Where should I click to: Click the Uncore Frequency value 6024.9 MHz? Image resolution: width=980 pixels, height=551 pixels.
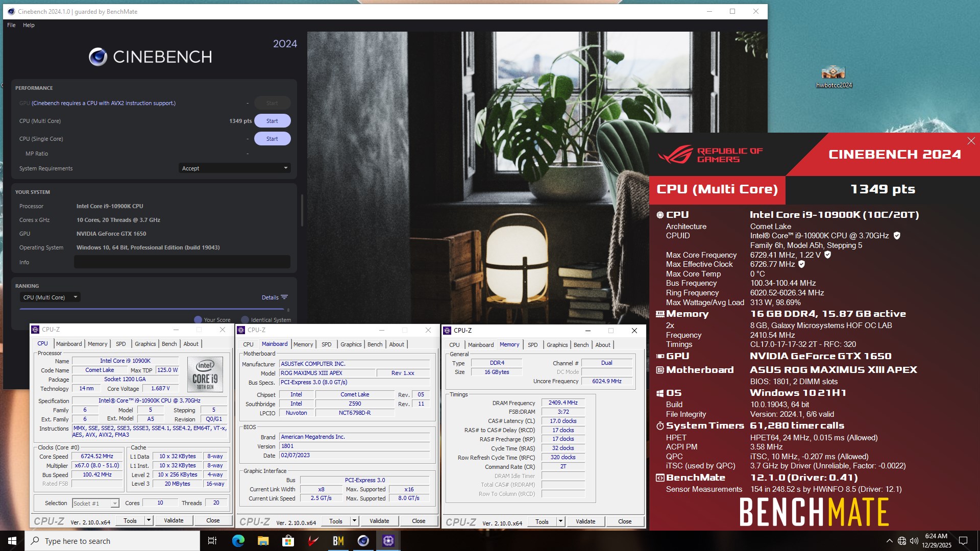click(606, 381)
